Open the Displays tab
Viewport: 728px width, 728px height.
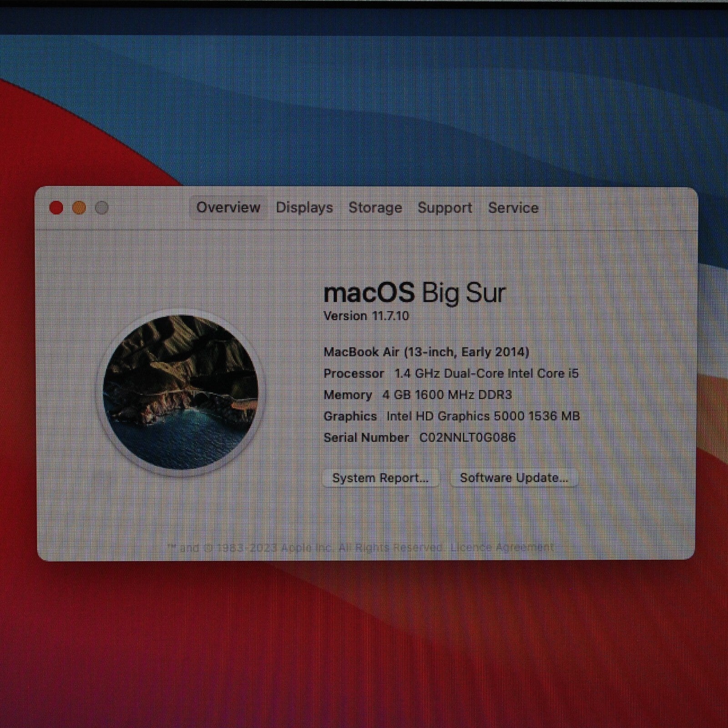tap(304, 207)
